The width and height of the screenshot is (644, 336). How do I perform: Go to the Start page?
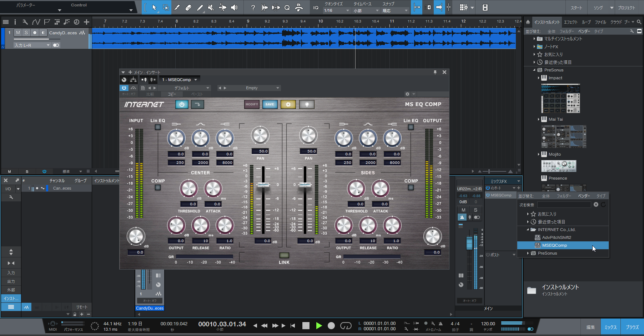click(576, 7)
